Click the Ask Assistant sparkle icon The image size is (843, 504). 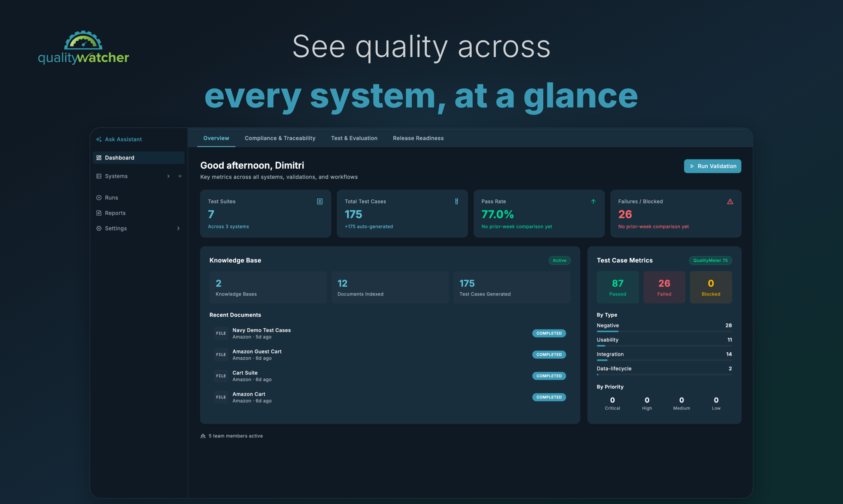pyautogui.click(x=99, y=139)
